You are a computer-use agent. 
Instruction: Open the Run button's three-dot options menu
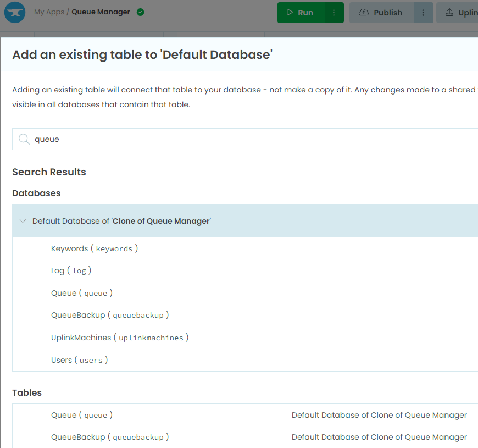point(334,13)
